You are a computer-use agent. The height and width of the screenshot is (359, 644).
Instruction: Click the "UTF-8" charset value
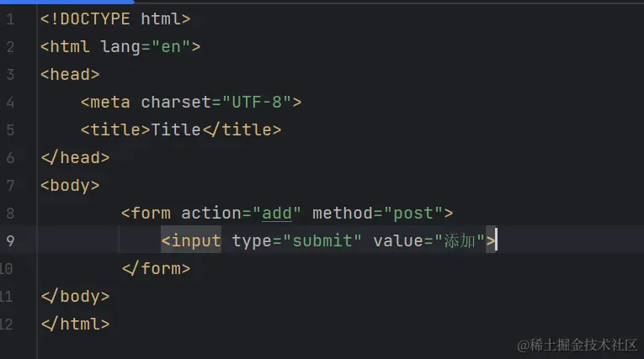pyautogui.click(x=252, y=102)
